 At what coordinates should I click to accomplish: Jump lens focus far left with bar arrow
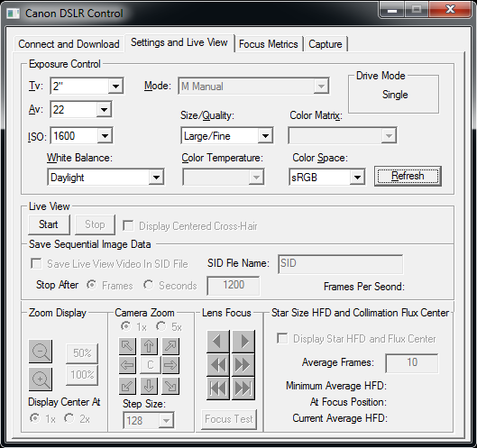click(x=218, y=389)
